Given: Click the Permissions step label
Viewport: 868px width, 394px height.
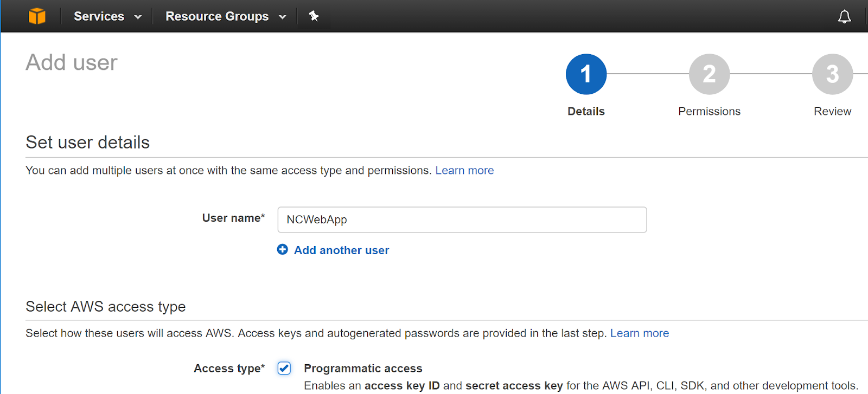Looking at the screenshot, I should tap(709, 111).
